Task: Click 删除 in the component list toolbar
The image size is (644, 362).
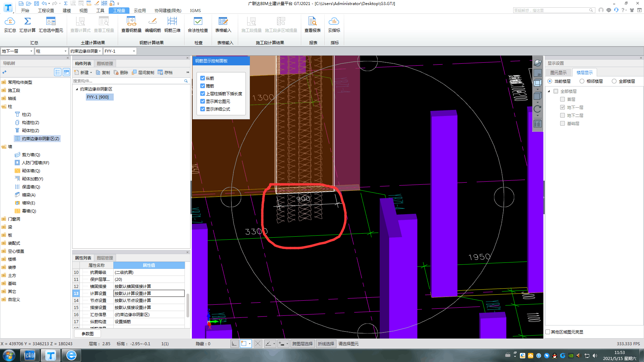Action: (x=121, y=72)
